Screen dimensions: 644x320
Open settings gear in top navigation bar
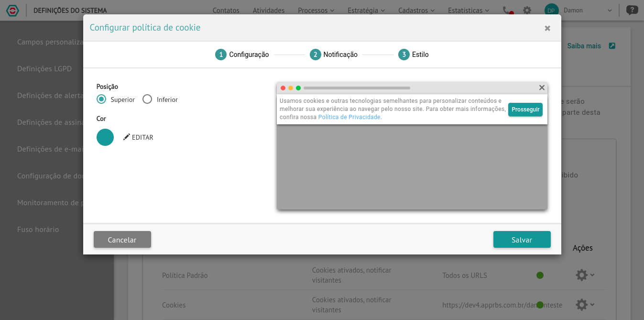click(x=527, y=10)
